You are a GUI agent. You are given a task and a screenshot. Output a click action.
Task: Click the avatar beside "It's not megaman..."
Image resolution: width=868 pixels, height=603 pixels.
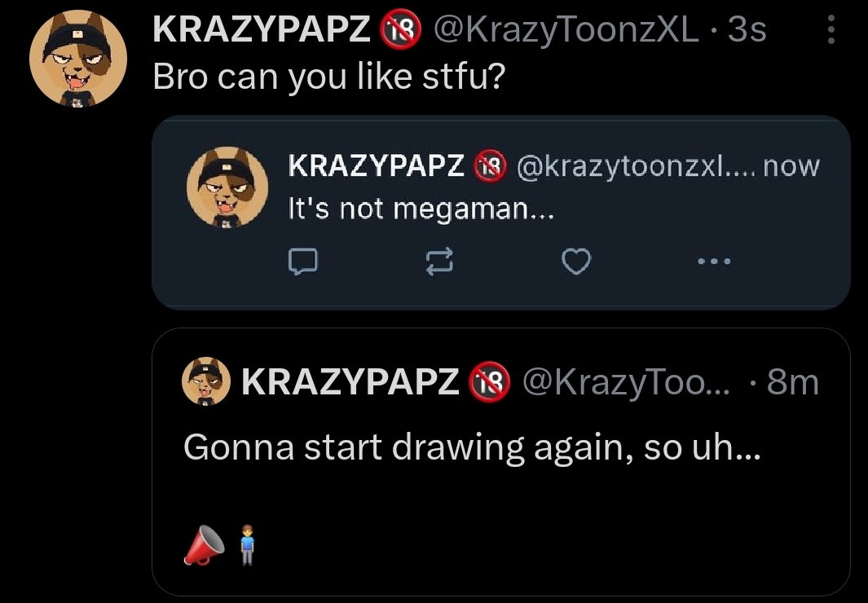tap(228, 187)
